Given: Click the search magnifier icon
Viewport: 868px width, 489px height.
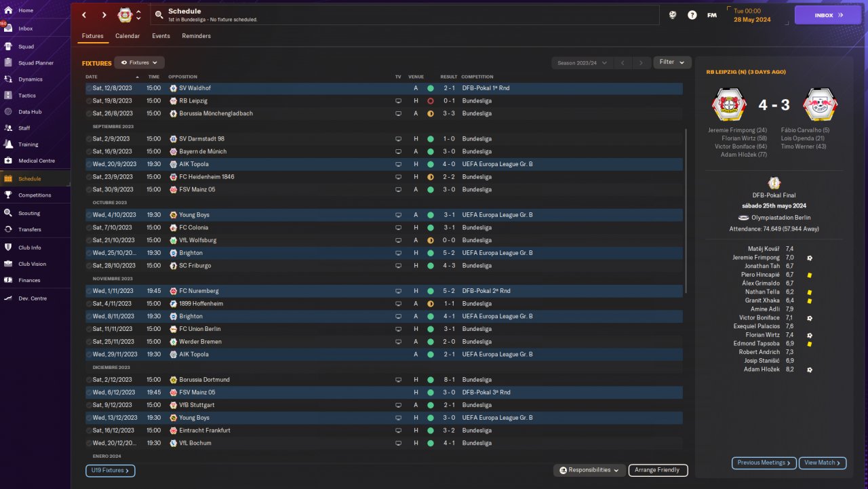Looking at the screenshot, I should point(159,15).
